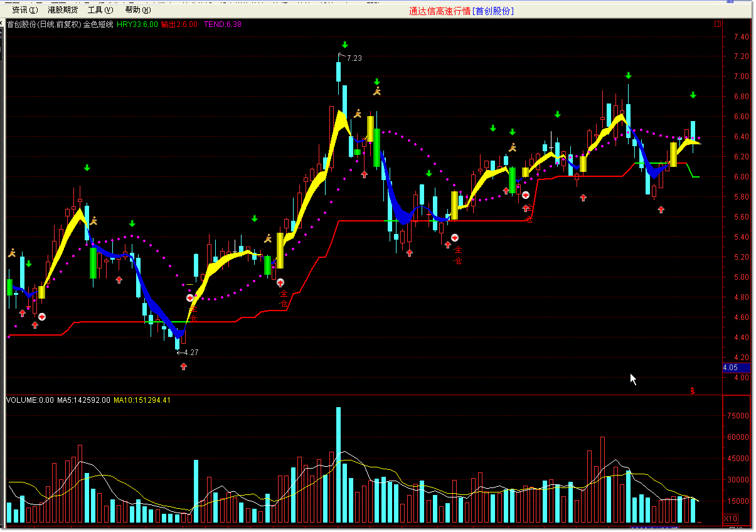Click the 6.00 price axis label
This screenshot has width=756, height=532.
(741, 177)
